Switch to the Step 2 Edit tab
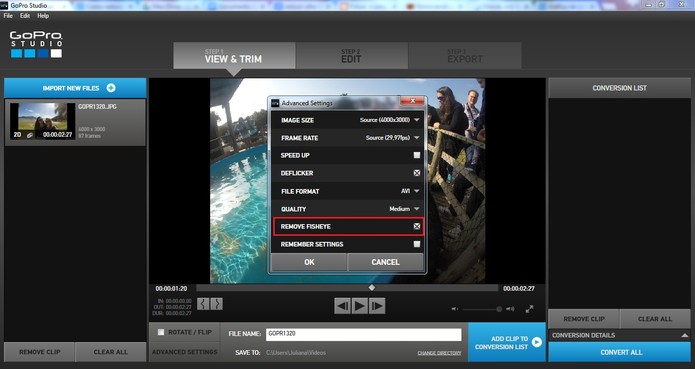This screenshot has width=695, height=369. tap(352, 56)
